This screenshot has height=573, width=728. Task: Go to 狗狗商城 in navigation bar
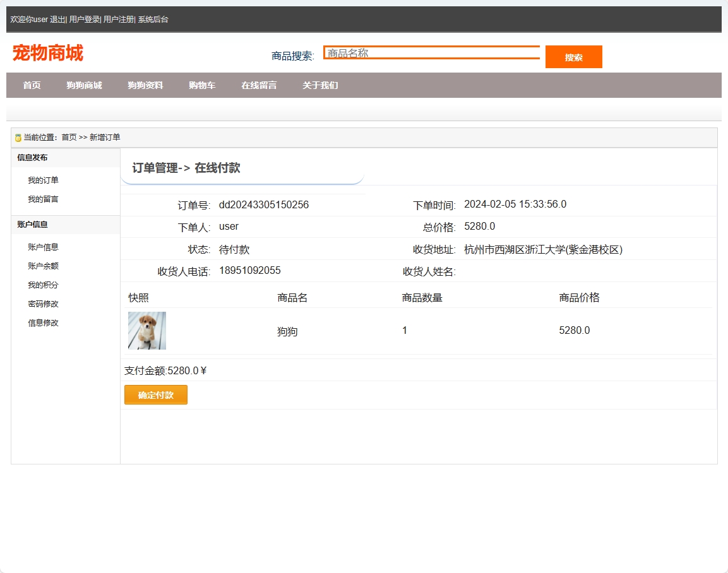click(84, 85)
